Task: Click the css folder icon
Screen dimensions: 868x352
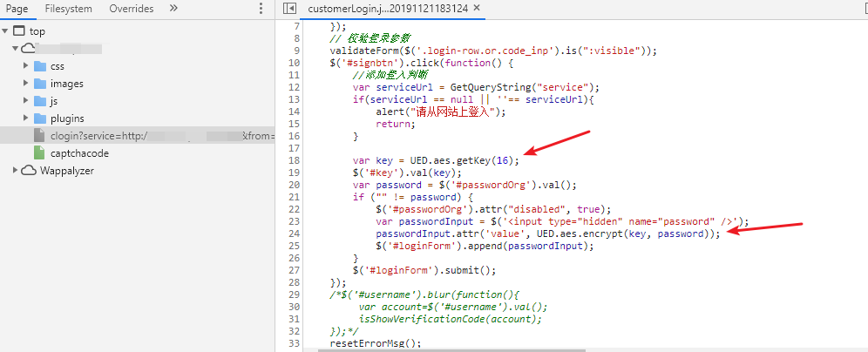Action: (x=40, y=66)
